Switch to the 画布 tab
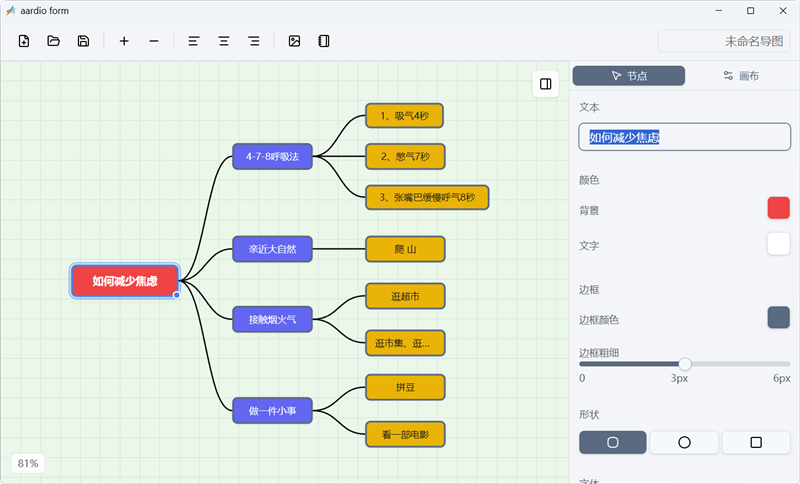 741,76
